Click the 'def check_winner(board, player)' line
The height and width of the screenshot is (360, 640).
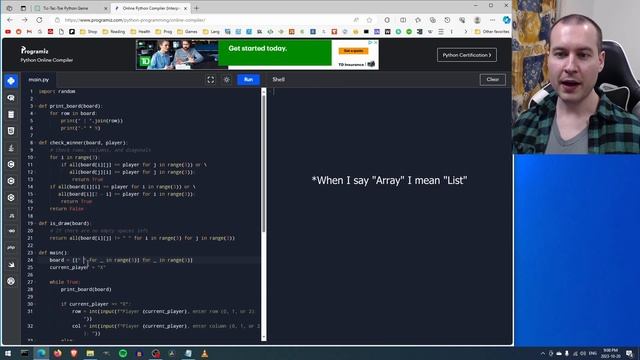pyautogui.click(x=83, y=143)
